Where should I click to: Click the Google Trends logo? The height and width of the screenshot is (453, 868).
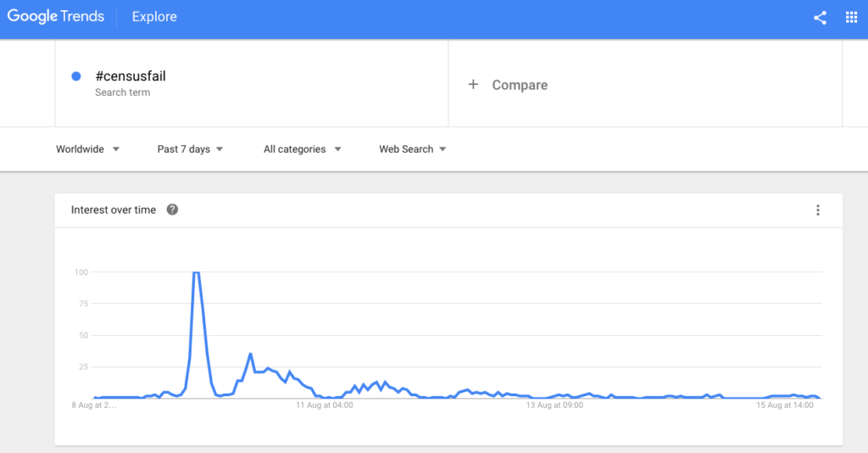(x=56, y=17)
